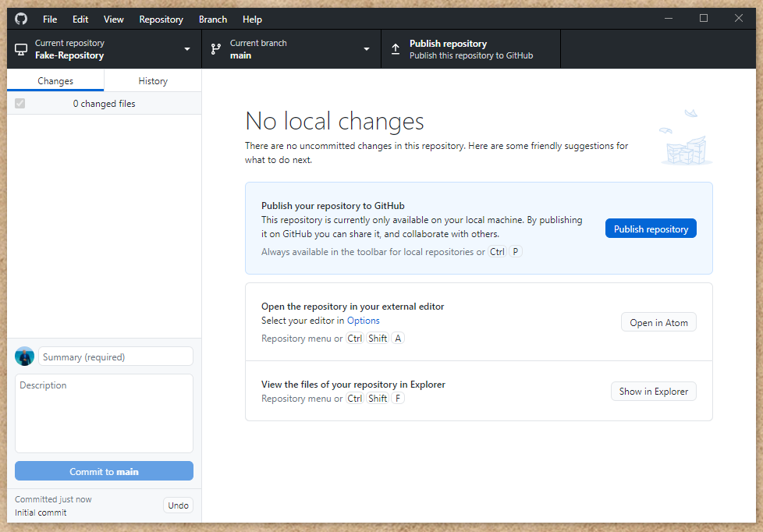Maximize the GitHub Desktop window
Image resolution: width=763 pixels, height=532 pixels.
(704, 19)
